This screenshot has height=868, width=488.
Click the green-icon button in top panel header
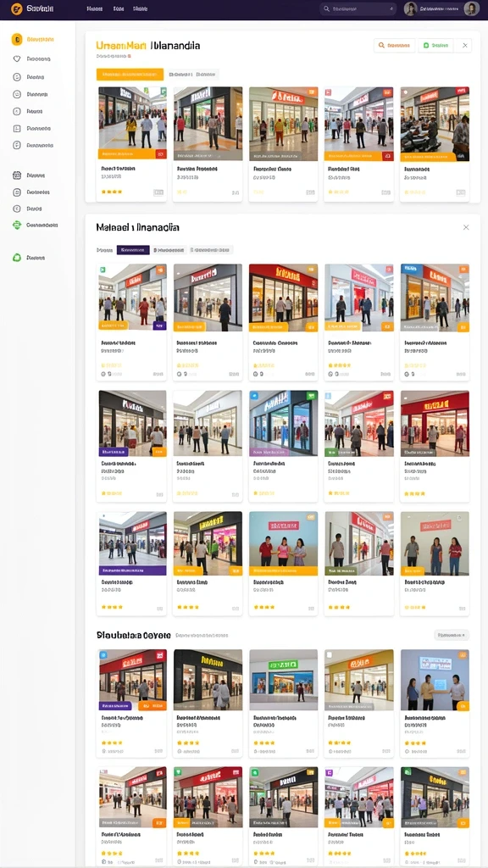[x=435, y=46]
